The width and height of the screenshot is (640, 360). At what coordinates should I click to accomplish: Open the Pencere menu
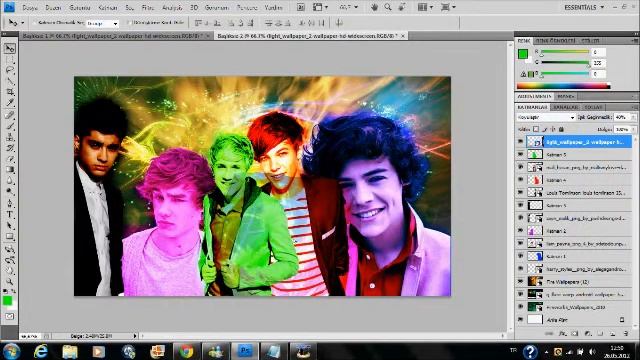247,7
